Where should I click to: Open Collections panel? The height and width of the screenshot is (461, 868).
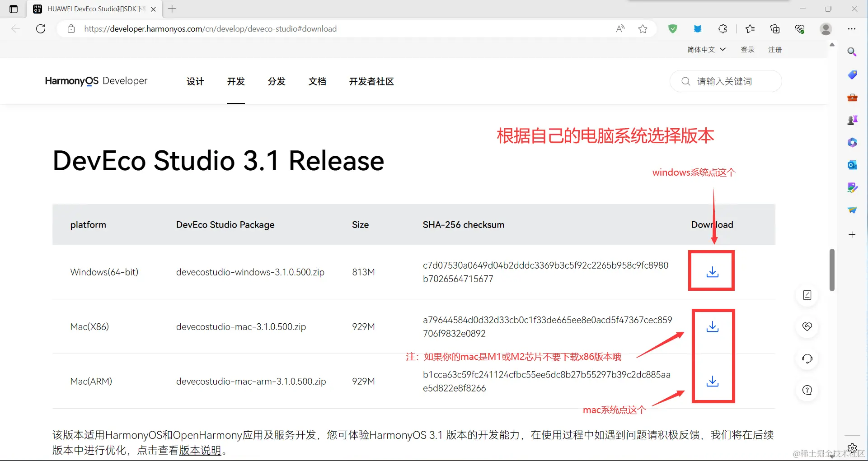[775, 29]
